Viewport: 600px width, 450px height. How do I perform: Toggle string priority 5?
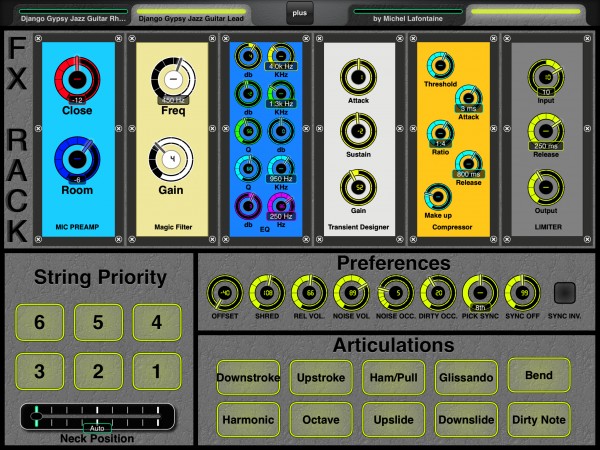[98, 322]
